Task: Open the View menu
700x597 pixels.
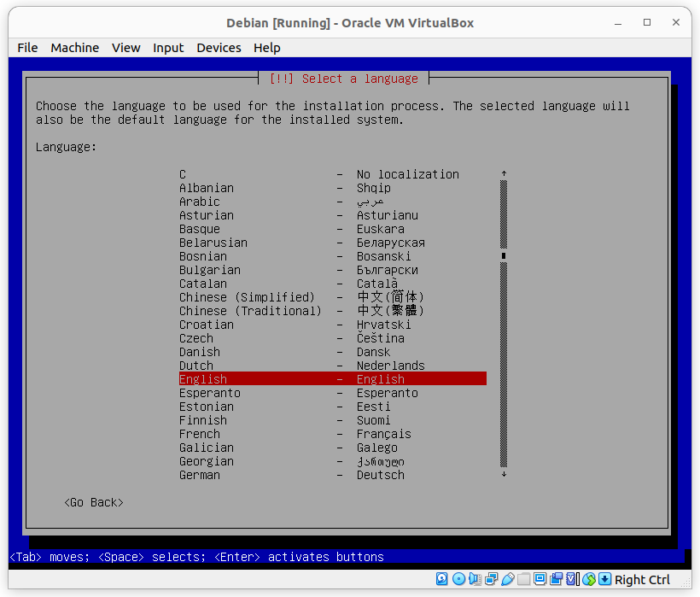Action: (125, 48)
